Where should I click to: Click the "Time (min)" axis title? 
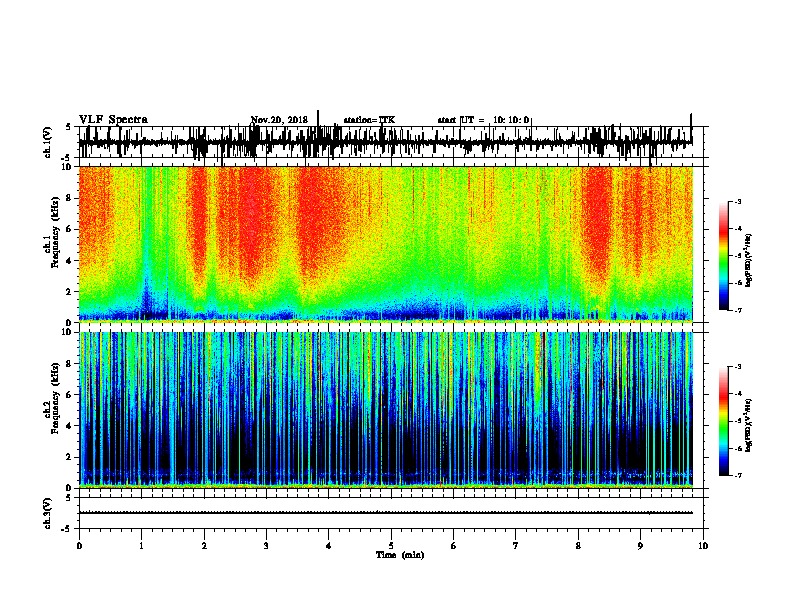click(400, 555)
